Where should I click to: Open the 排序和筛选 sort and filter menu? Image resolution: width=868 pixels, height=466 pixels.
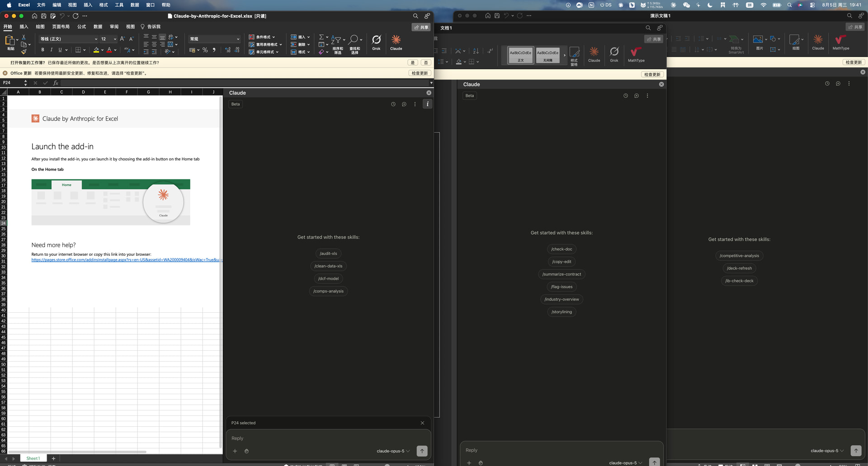(x=338, y=44)
